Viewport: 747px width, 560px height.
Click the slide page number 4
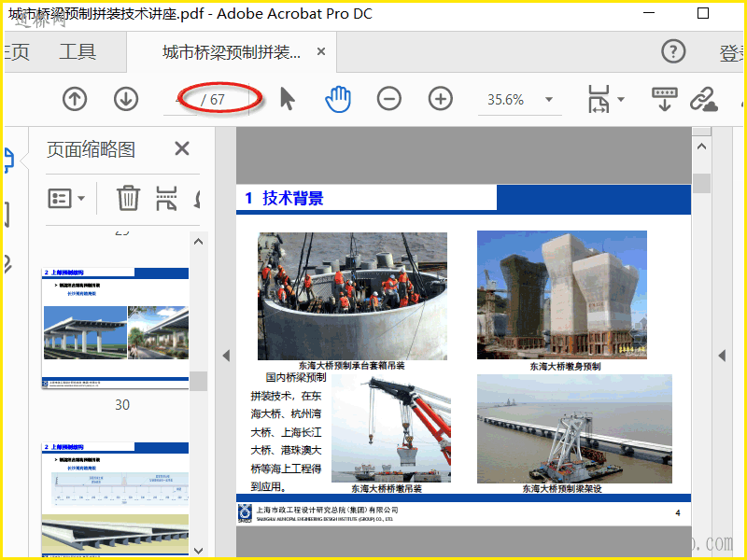click(678, 512)
